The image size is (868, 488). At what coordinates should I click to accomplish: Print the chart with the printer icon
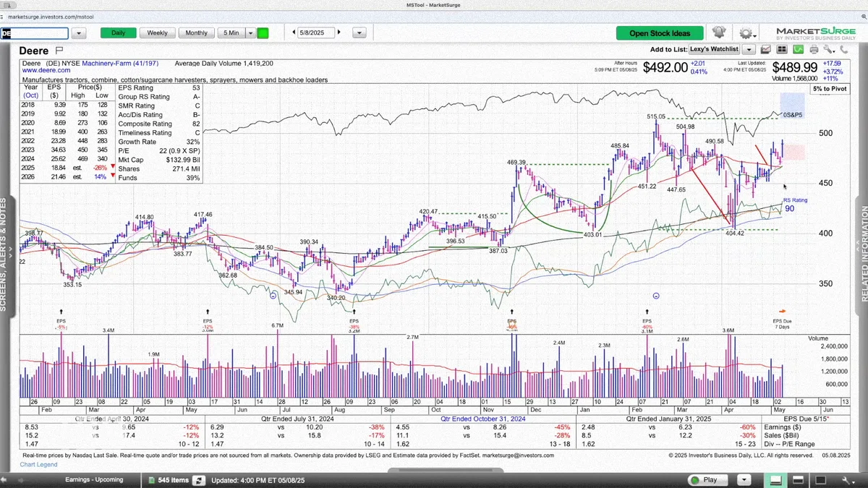coord(814,49)
